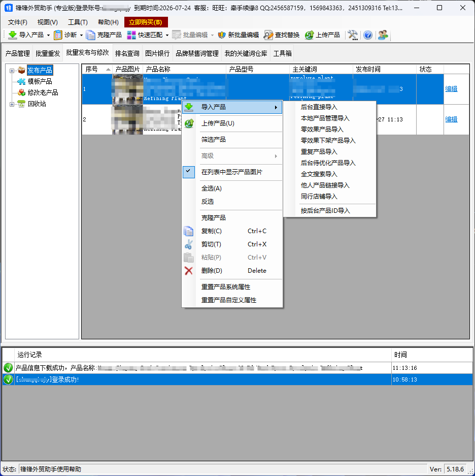Open the 诊断 dropdown arrow in toolbar
The height and width of the screenshot is (476, 475).
click(x=81, y=35)
